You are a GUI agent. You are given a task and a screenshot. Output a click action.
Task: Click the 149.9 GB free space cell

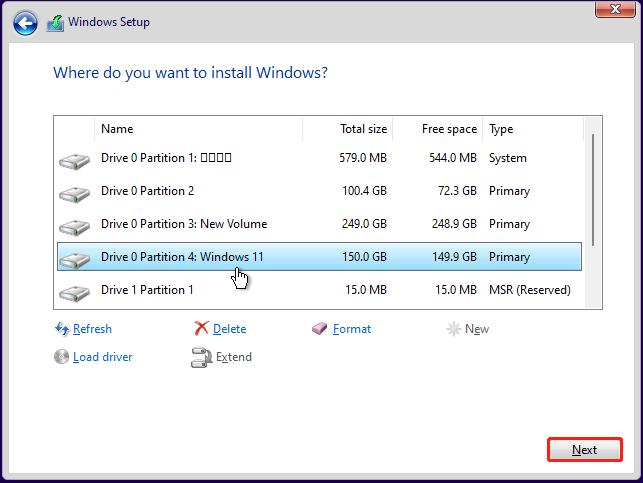(x=454, y=257)
